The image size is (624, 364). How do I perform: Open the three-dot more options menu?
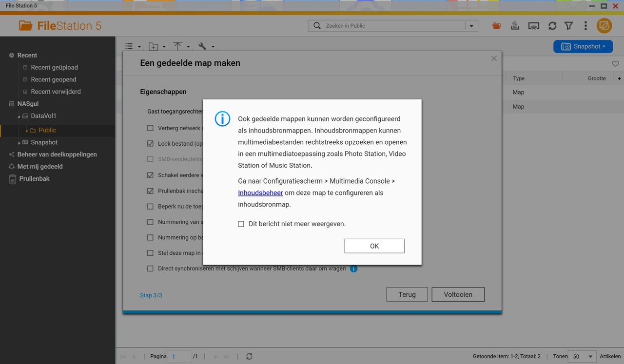point(585,26)
